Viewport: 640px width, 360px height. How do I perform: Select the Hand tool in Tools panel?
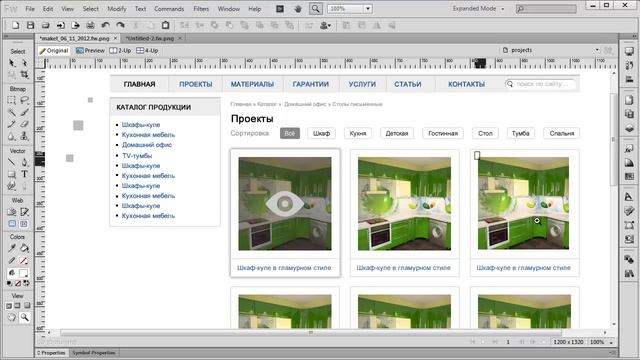pyautogui.click(x=12, y=317)
